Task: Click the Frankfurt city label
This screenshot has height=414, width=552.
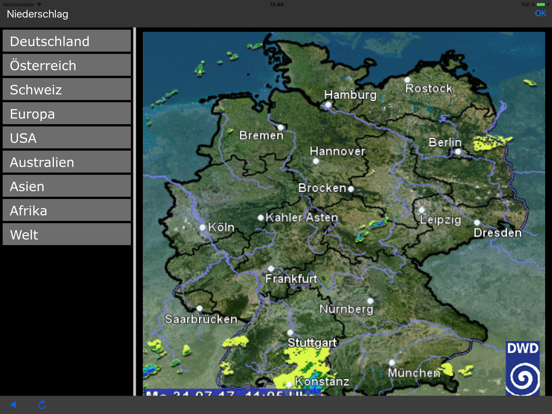Action: tap(291, 279)
